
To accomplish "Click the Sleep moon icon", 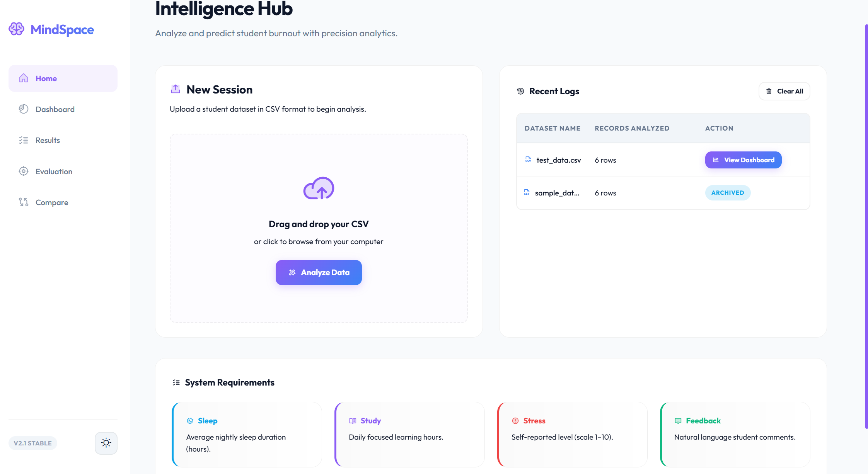I will (190, 421).
